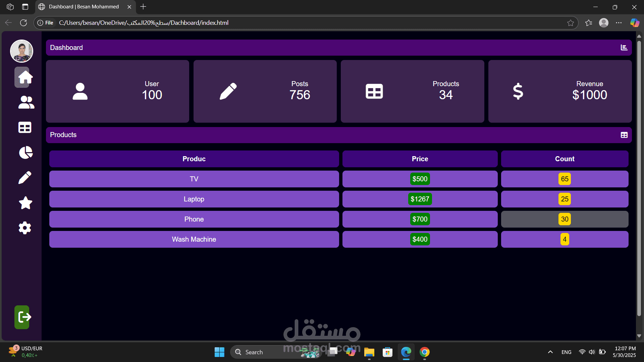This screenshot has height=362, width=644.
Task: Click the count badge 30
Action: click(565, 219)
